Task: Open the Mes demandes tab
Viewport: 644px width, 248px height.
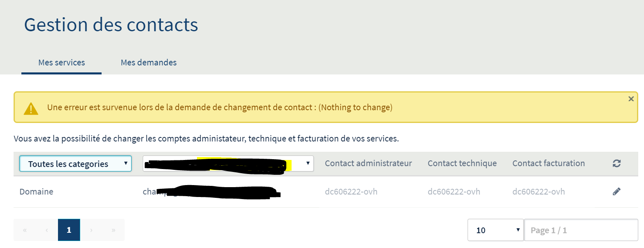Action: 148,63
